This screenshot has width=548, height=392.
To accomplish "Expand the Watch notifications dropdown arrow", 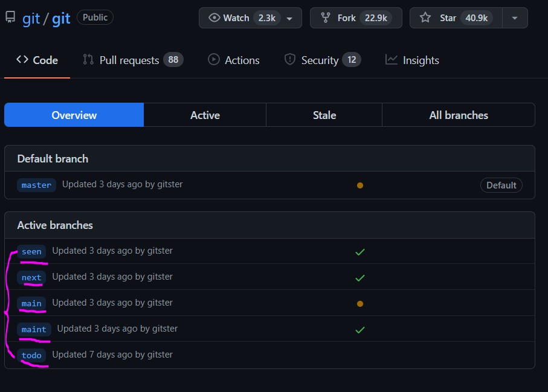I will (x=289, y=19).
